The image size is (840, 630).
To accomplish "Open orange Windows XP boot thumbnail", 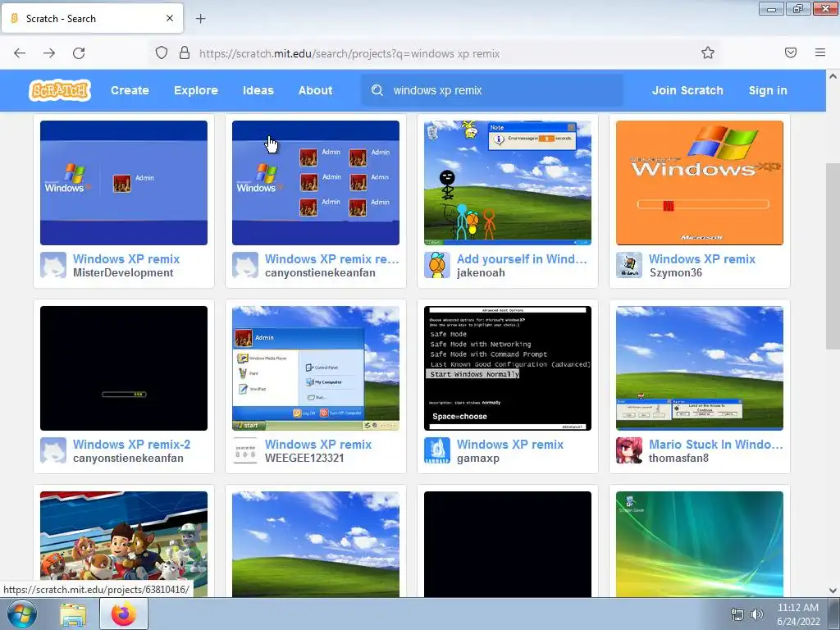I will (700, 183).
